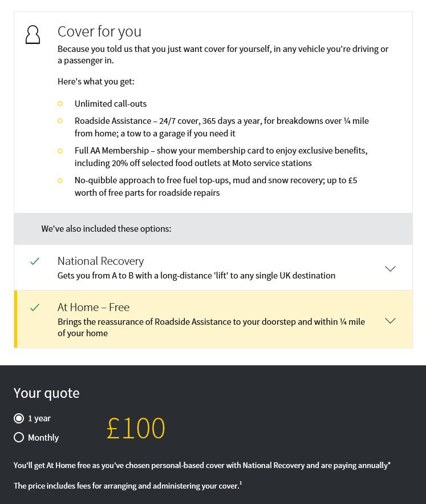
Task: Click the yellow bullet beside Full AA Membership
Action: (60, 151)
